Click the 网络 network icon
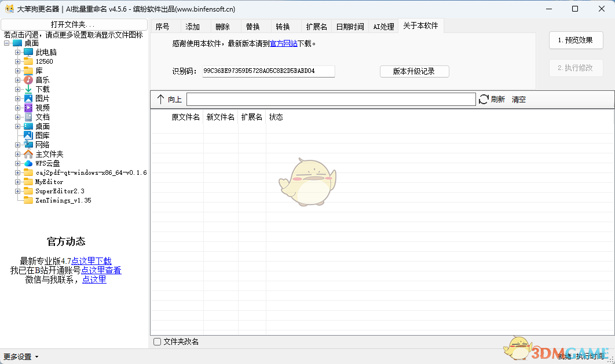The image size is (615, 364). point(29,144)
